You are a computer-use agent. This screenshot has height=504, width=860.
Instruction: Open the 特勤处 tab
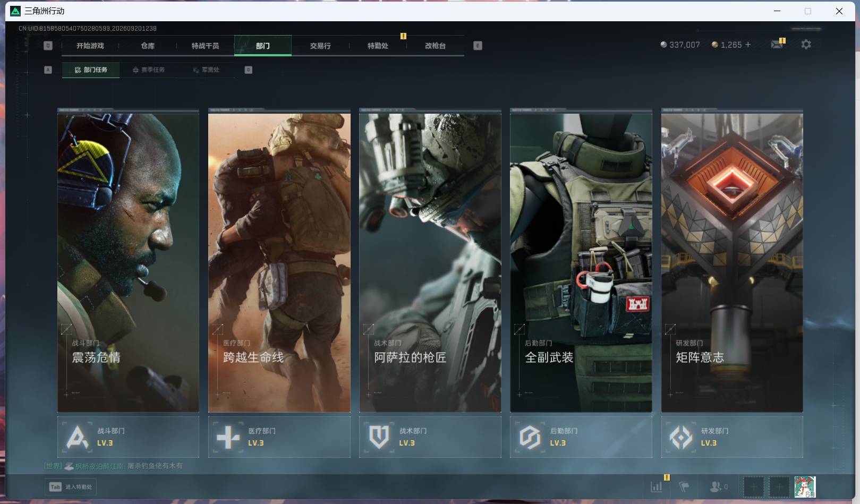pos(378,46)
